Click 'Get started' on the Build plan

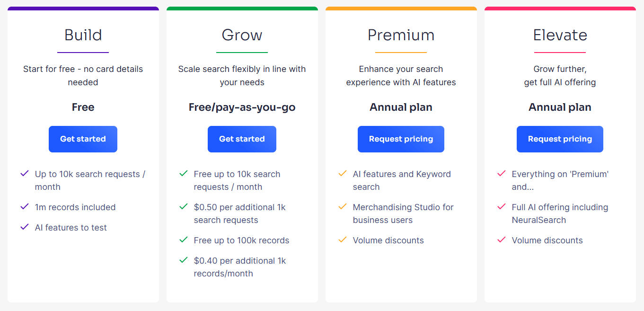83,139
